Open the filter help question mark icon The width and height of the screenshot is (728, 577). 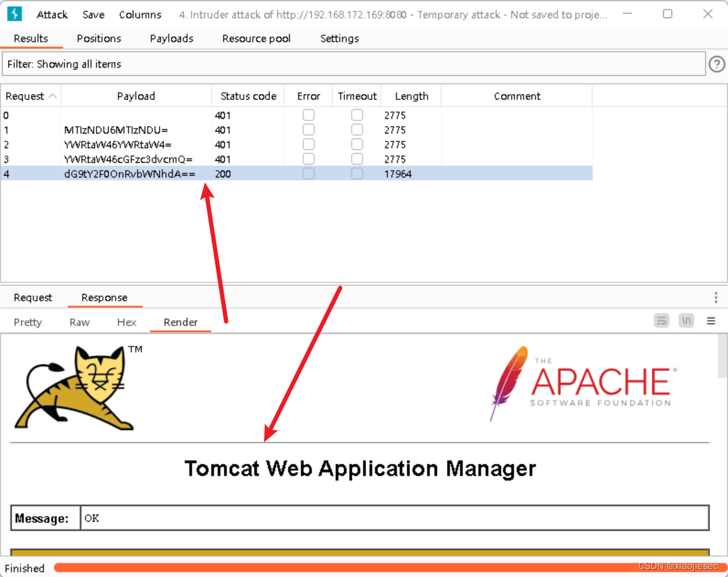pos(716,63)
